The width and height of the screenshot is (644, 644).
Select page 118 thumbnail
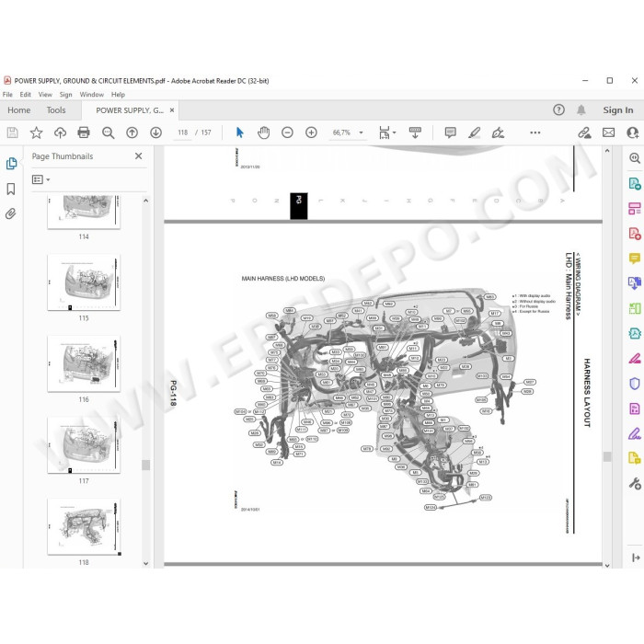pos(84,526)
